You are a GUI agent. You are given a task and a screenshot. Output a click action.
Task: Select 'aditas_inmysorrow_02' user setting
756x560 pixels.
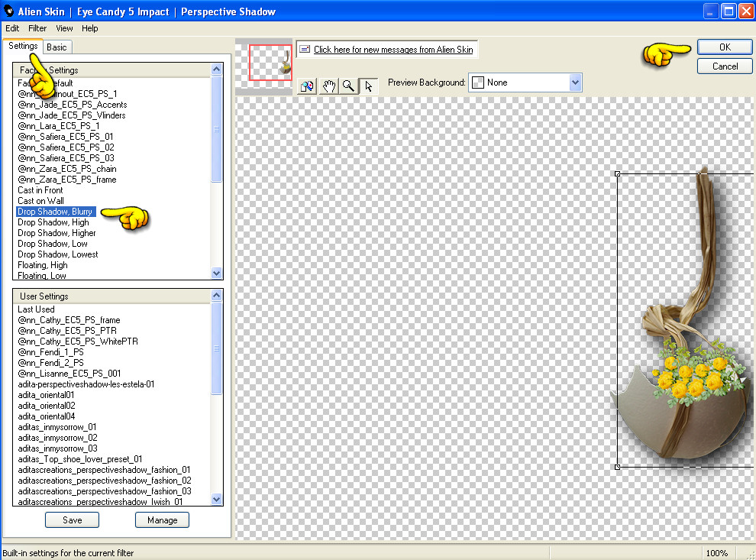point(57,438)
